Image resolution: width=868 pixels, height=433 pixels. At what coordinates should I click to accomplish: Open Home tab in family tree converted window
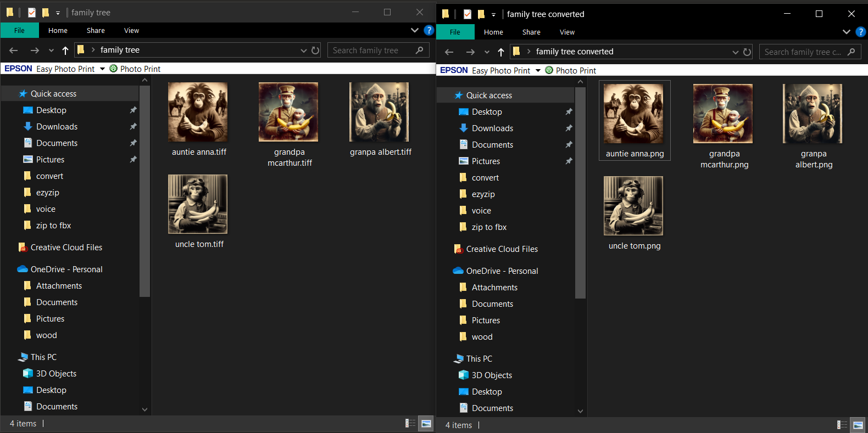click(x=493, y=32)
